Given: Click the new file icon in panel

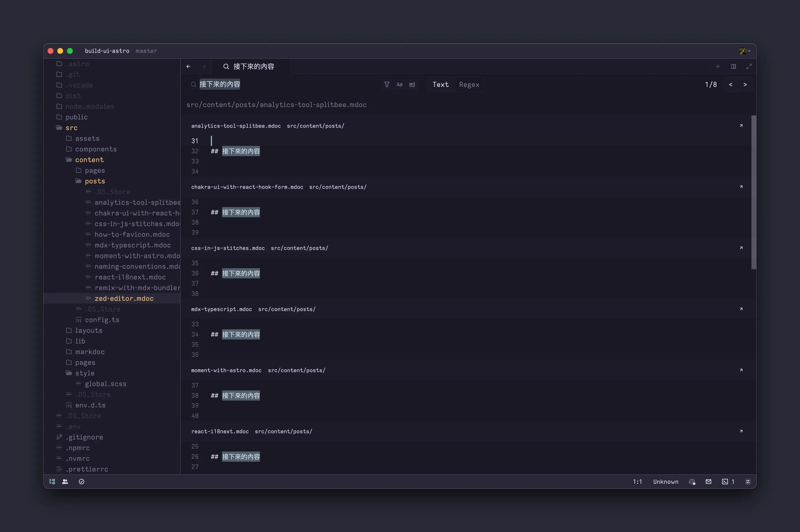Looking at the screenshot, I should (718, 66).
